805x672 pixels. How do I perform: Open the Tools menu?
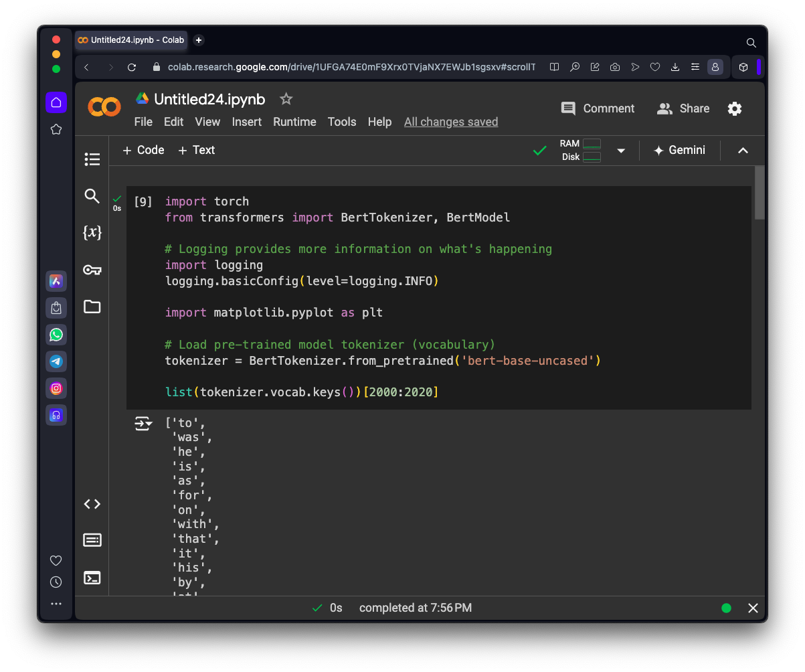tap(342, 122)
